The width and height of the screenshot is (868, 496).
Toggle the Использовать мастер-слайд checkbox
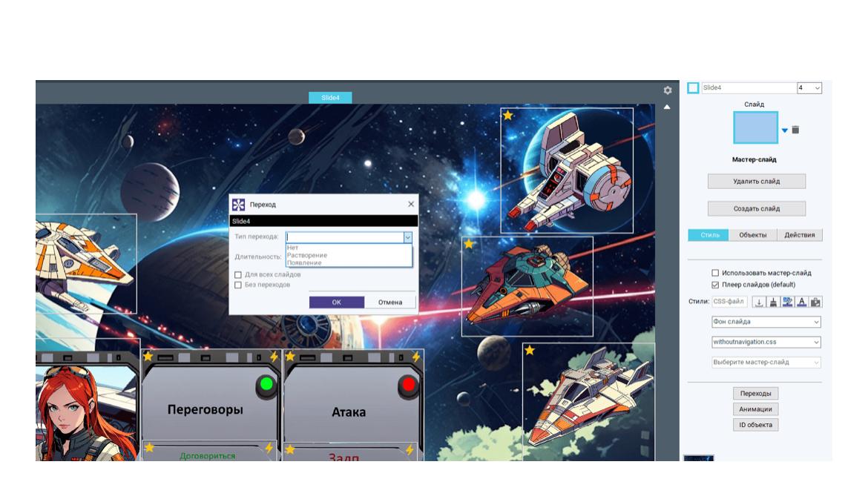click(x=715, y=273)
